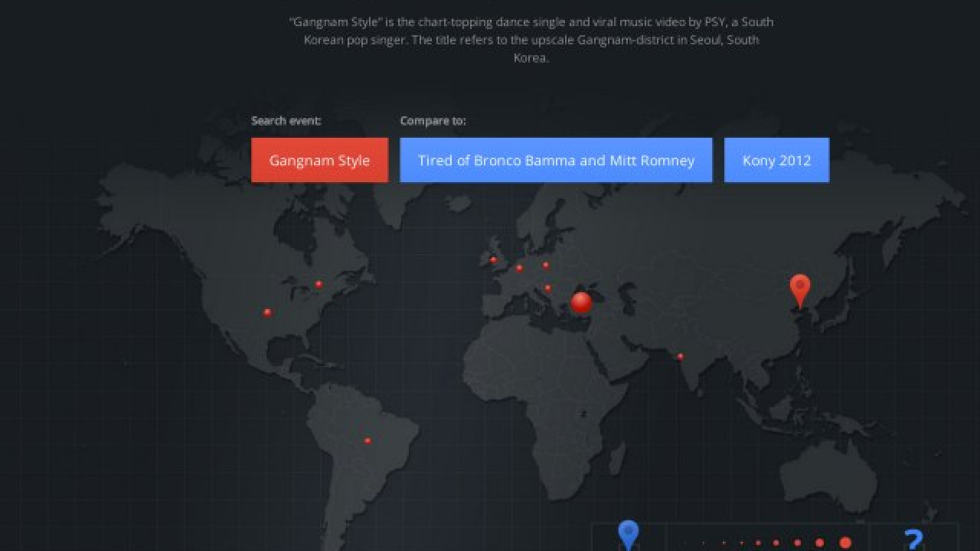Click the large red sphere over Turkey
Screen dimensions: 980x551
pos(581,302)
